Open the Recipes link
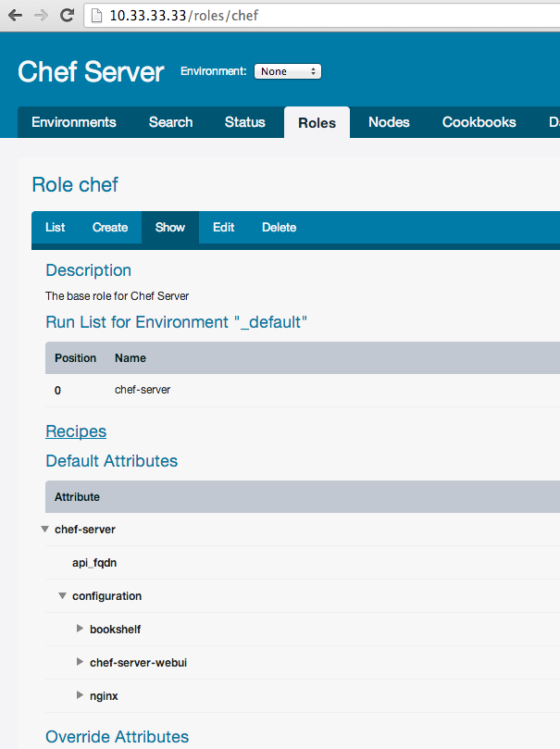 pyautogui.click(x=76, y=431)
